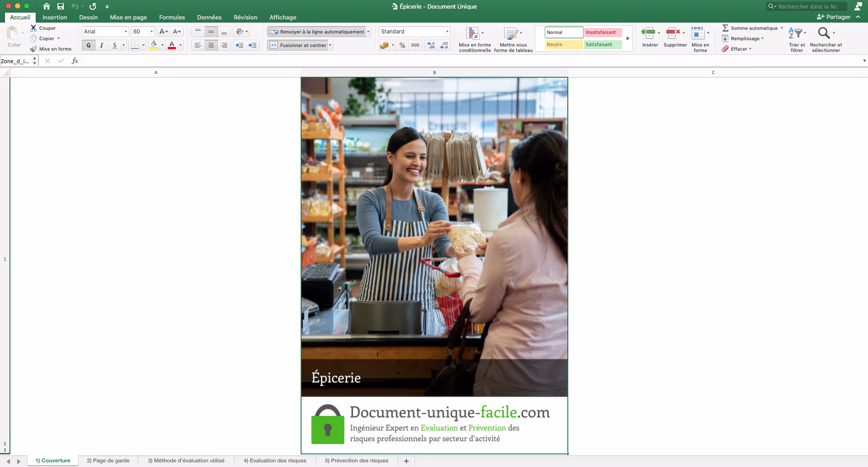Expand the formula bar chevron
Screen dimensions: 868x467
pyautogui.click(x=864, y=61)
